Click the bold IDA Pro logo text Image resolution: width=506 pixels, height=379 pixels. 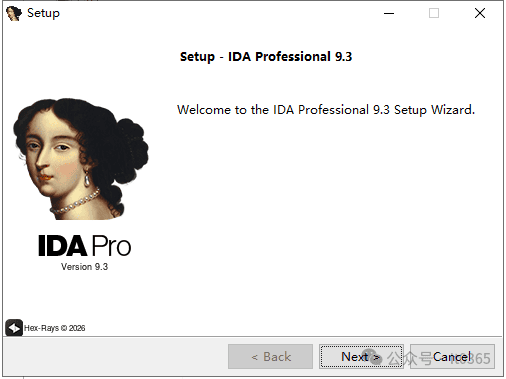point(85,246)
